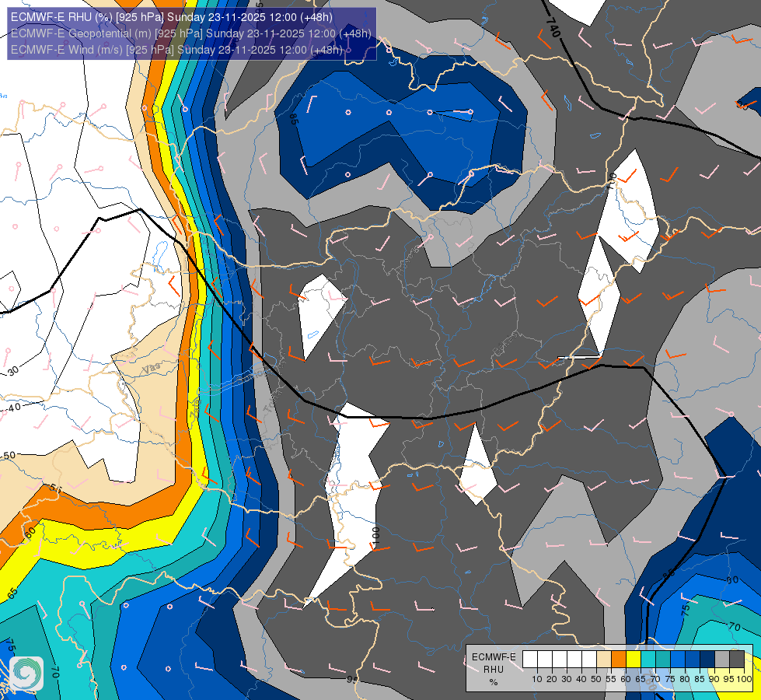Image resolution: width=761 pixels, height=700 pixels.
Task: Click the '10' tick label on the legend scale
Action: coord(537,679)
